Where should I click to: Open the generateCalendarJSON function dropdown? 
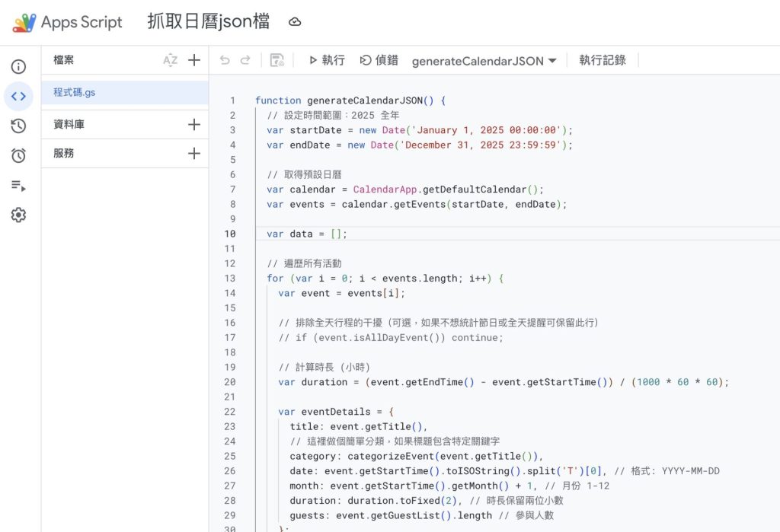click(484, 61)
